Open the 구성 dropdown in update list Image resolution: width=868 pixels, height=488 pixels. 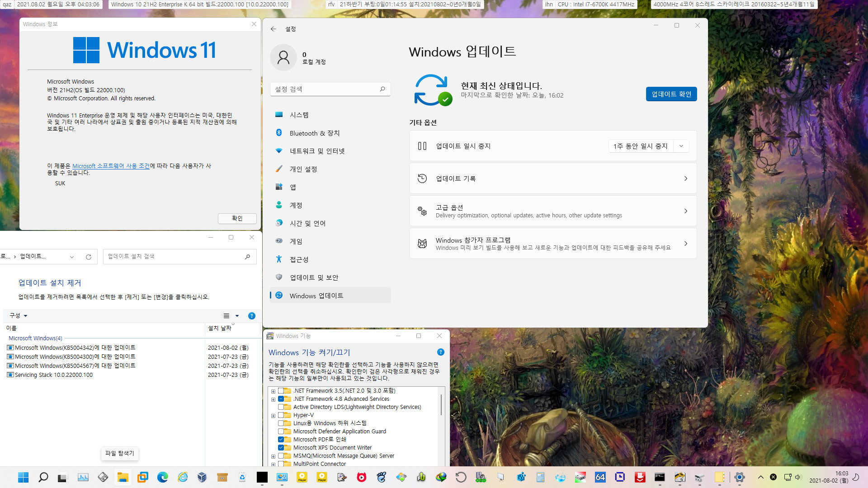coord(19,316)
